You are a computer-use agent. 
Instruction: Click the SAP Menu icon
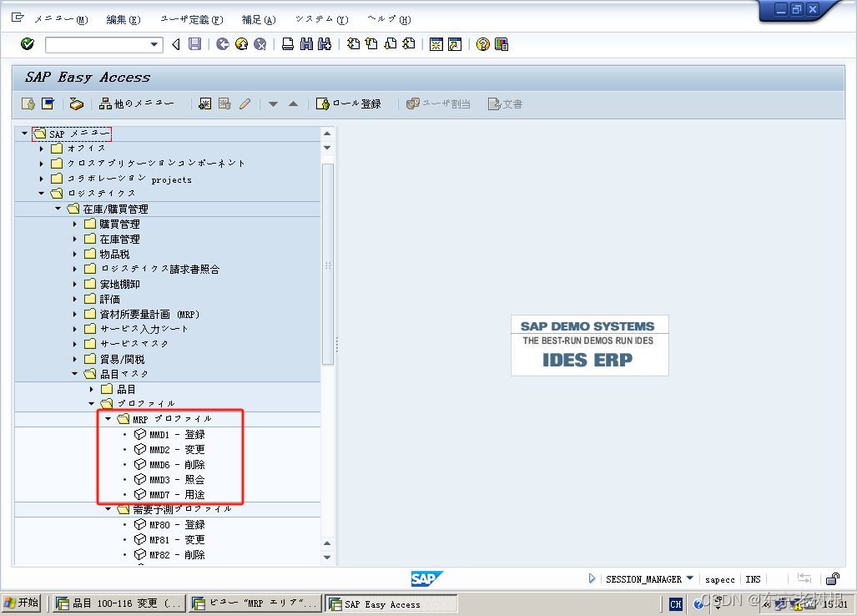(x=48, y=104)
